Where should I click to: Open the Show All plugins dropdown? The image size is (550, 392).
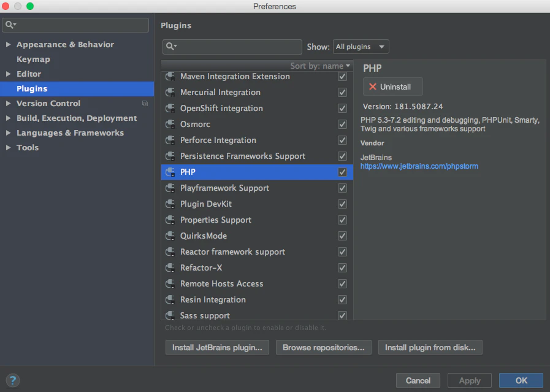(x=361, y=47)
